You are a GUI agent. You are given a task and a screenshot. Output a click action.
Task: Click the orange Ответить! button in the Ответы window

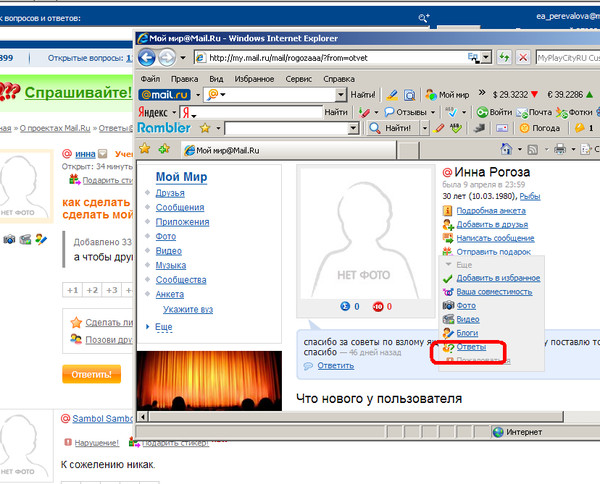pyautogui.click(x=91, y=374)
